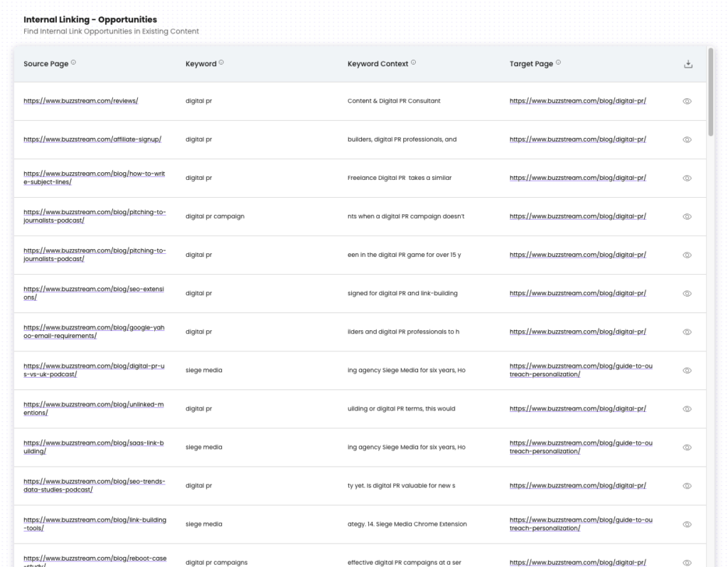Click eye icon for seo-extensions row
Viewport: 728px width, 567px height.
[x=687, y=293]
